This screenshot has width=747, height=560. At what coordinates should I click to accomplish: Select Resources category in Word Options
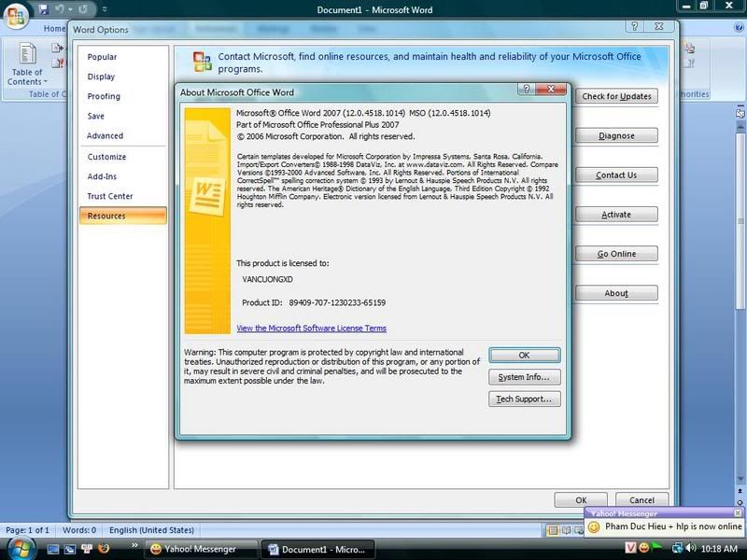pyautogui.click(x=123, y=216)
